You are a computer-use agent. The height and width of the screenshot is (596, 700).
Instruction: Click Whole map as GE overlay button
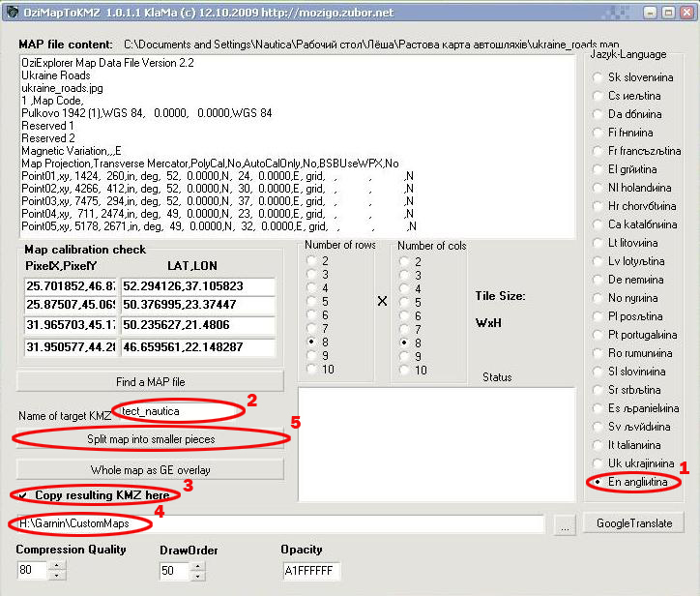[150, 469]
